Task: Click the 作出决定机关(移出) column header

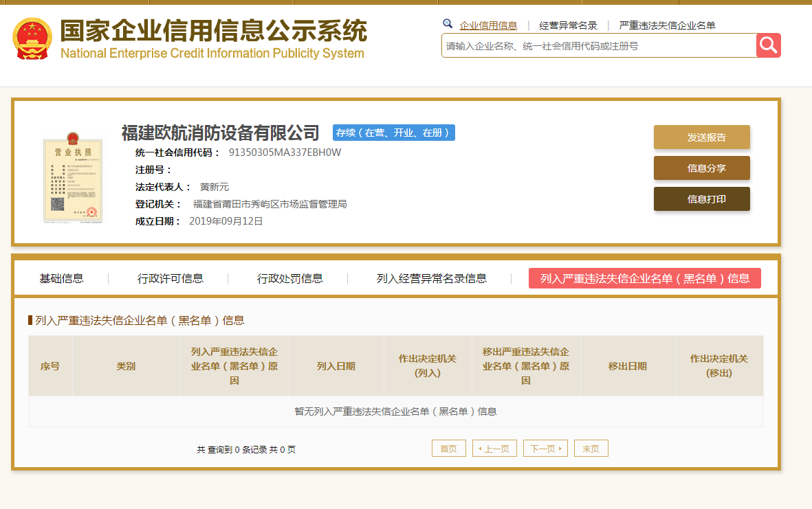Action: coord(719,365)
